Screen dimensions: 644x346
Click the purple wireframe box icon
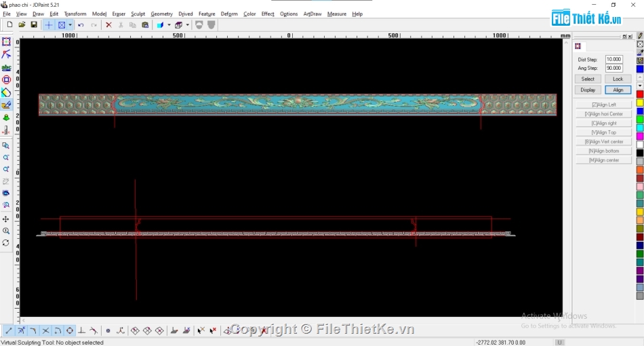(179, 25)
